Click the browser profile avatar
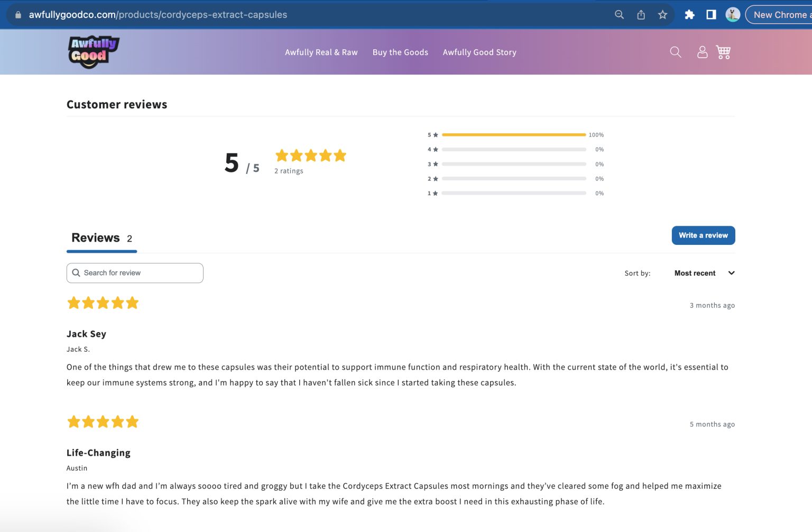This screenshot has width=812, height=532. click(733, 14)
